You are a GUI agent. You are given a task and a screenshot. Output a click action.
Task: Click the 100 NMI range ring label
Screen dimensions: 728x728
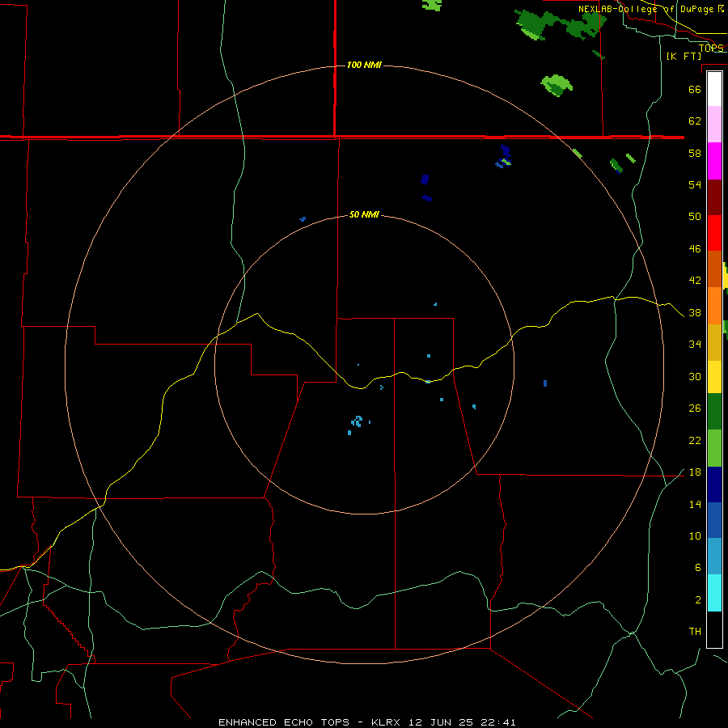364,65
